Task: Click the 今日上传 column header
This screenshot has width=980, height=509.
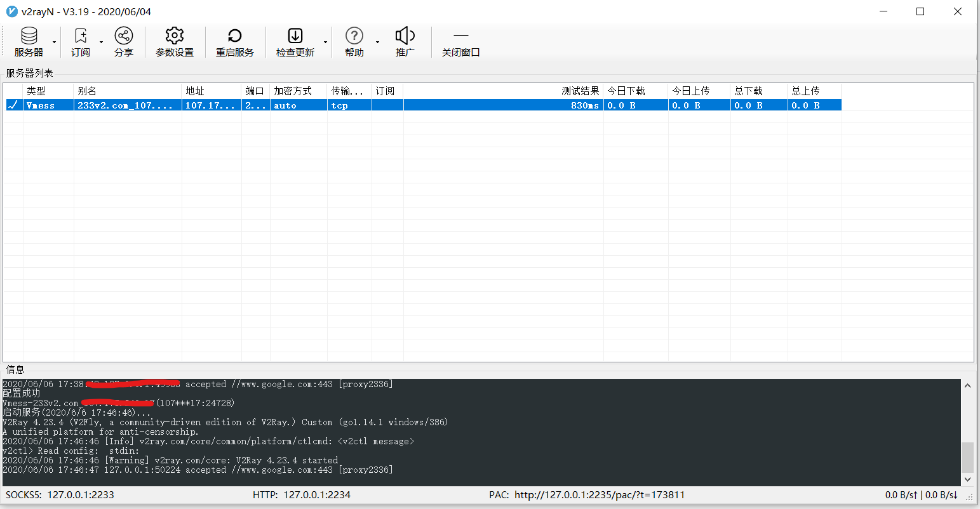Action: click(x=699, y=91)
